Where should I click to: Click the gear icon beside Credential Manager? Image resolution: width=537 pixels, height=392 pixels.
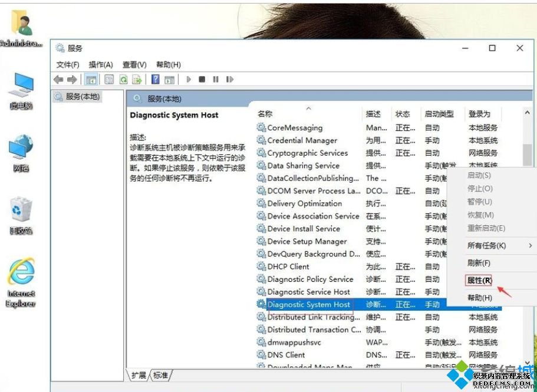tap(261, 140)
